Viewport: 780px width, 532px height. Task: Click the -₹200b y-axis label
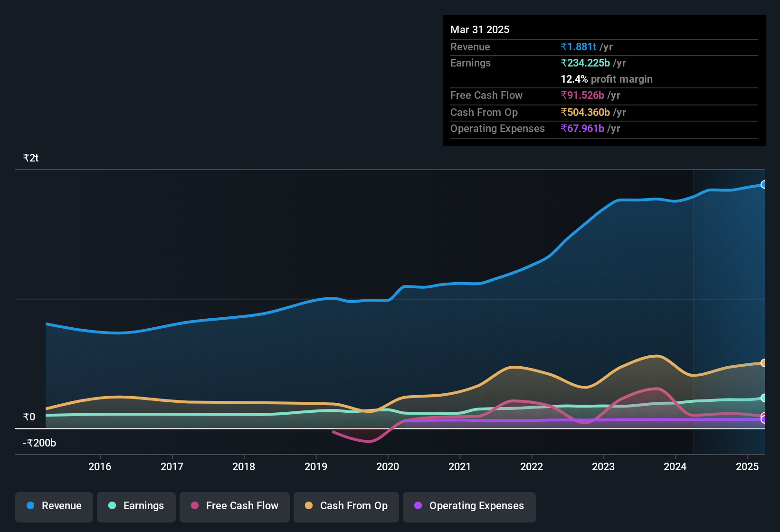pyautogui.click(x=39, y=443)
